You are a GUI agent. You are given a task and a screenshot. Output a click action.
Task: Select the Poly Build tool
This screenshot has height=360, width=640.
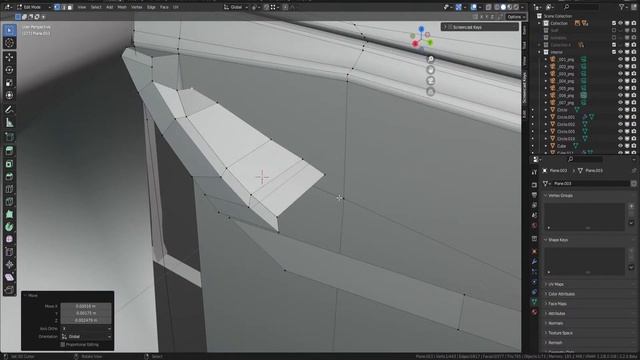pyautogui.click(x=9, y=214)
